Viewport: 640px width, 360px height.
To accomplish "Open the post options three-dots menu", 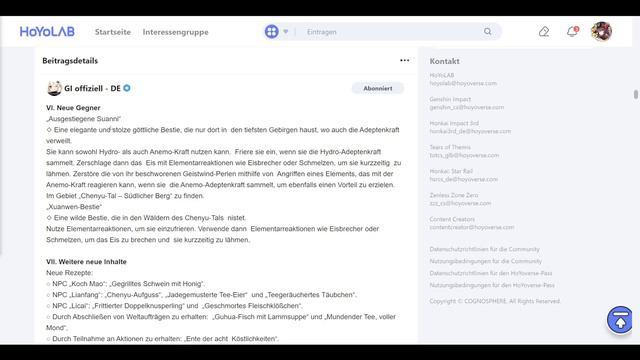I will pyautogui.click(x=404, y=60).
